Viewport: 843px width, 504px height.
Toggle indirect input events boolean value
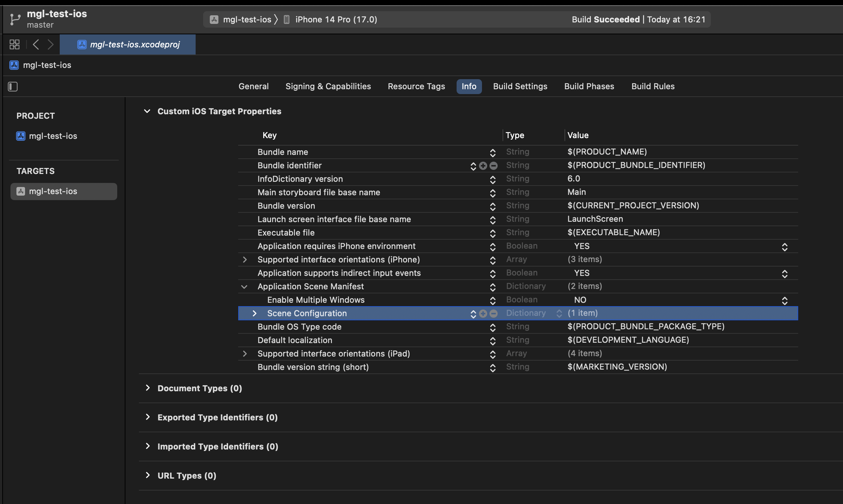pyautogui.click(x=785, y=274)
